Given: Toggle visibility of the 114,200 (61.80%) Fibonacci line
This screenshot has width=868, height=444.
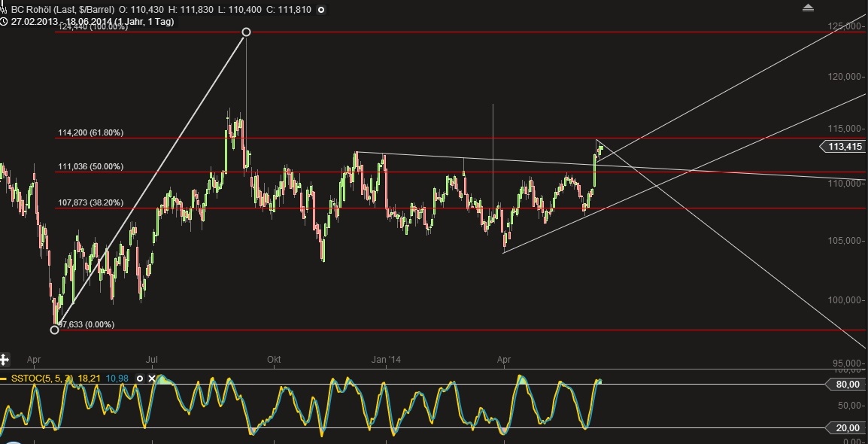Looking at the screenshot, I should (x=90, y=132).
